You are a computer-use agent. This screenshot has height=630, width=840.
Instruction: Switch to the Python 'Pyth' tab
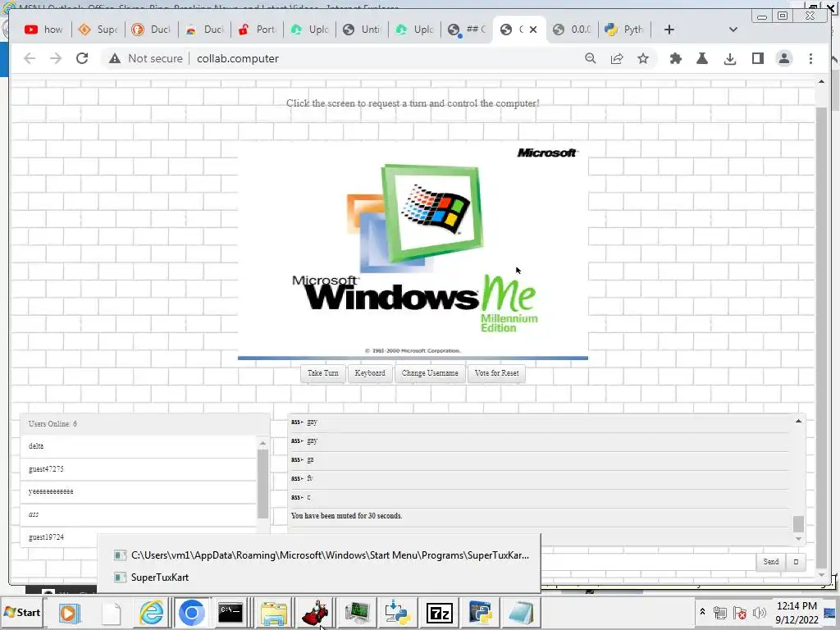point(624,30)
